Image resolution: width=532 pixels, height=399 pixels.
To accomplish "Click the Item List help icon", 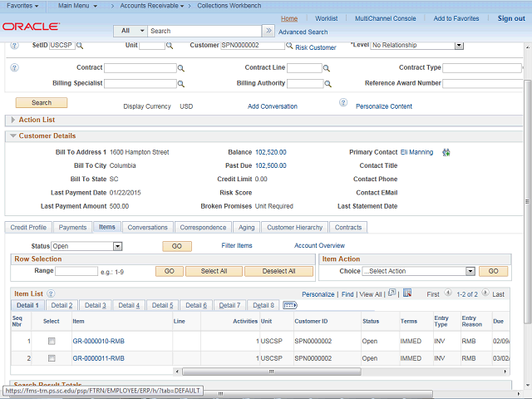I will point(52,294).
